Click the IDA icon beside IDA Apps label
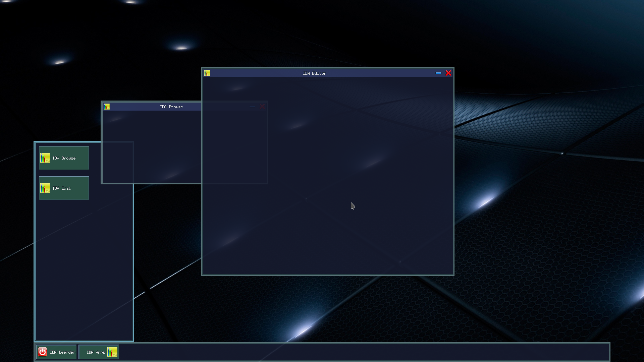The height and width of the screenshot is (362, 644). 113,352
